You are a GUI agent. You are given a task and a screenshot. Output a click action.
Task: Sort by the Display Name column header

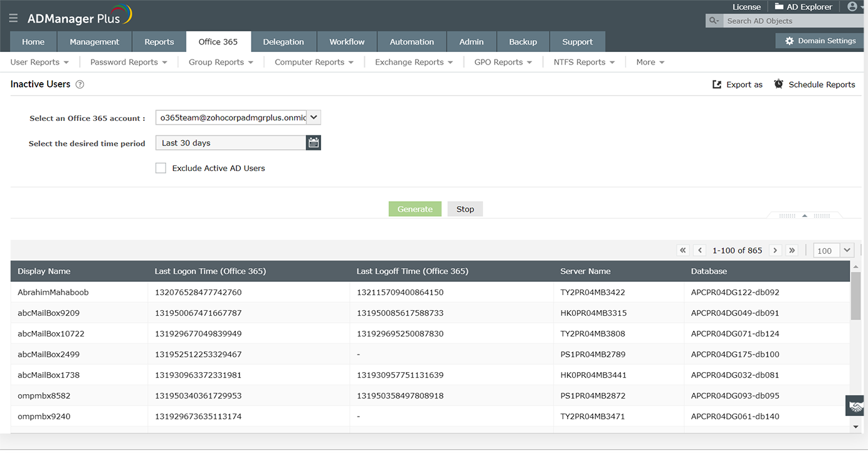point(44,271)
